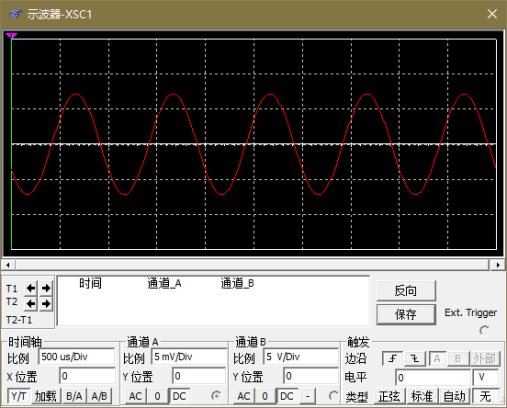Move cursor T1 left with arrow
The height and width of the screenshot is (408, 507).
click(31, 288)
